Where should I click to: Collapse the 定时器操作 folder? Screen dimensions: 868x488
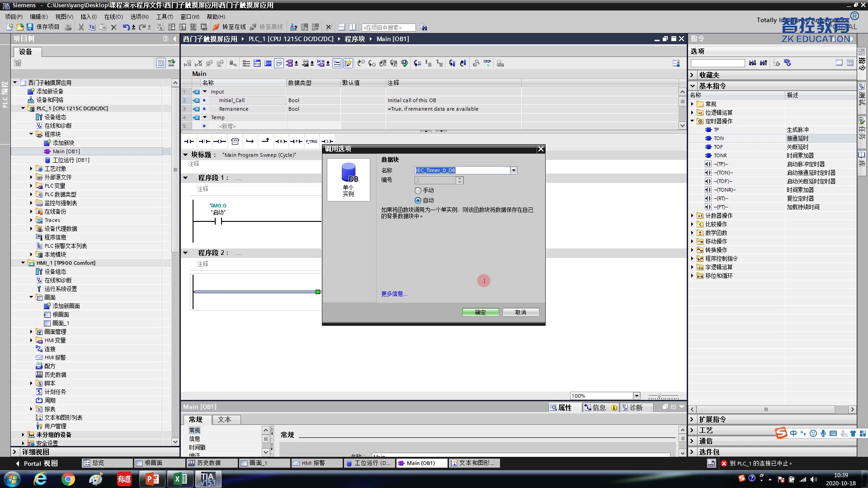(x=692, y=121)
